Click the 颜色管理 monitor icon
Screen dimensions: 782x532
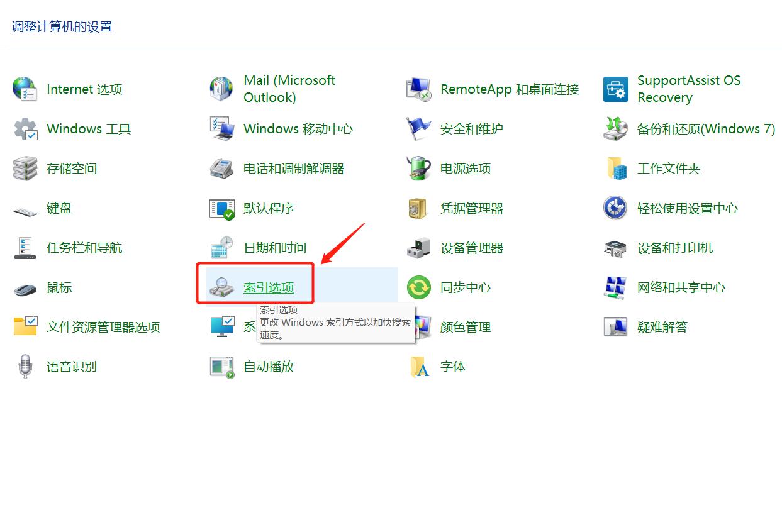point(422,327)
